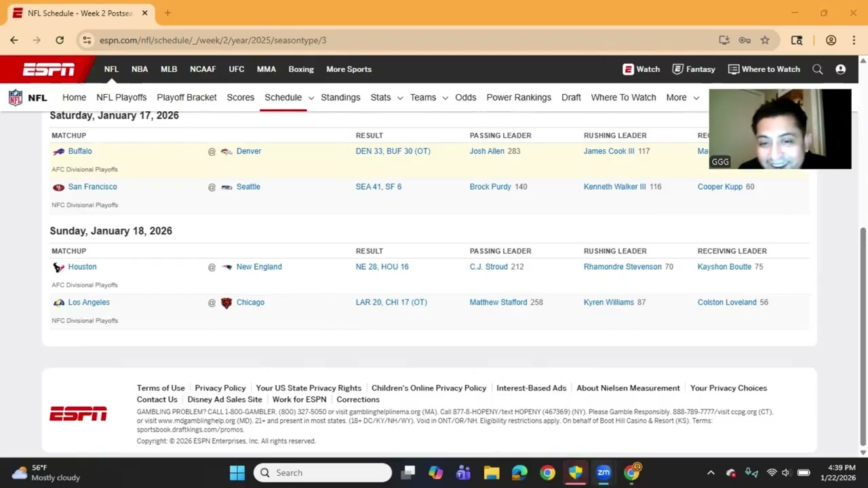Click "Sunday, January 18, 2026" heading

point(111,231)
